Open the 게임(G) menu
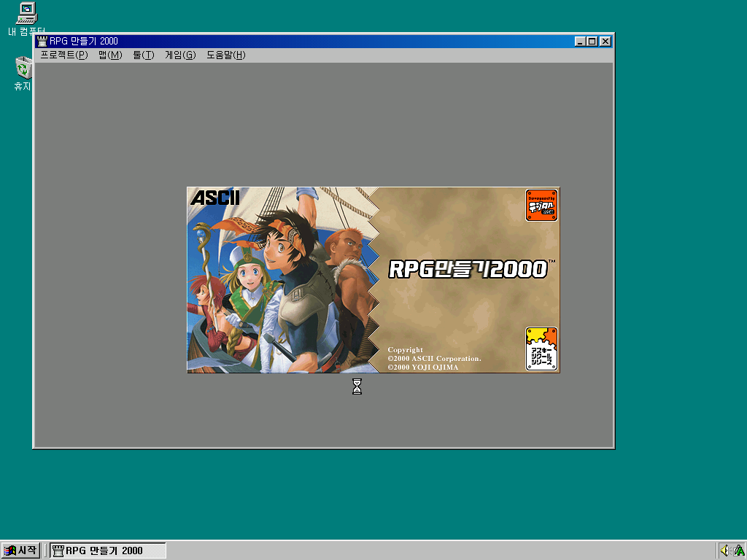Image resolution: width=747 pixels, height=560 pixels. (x=180, y=55)
